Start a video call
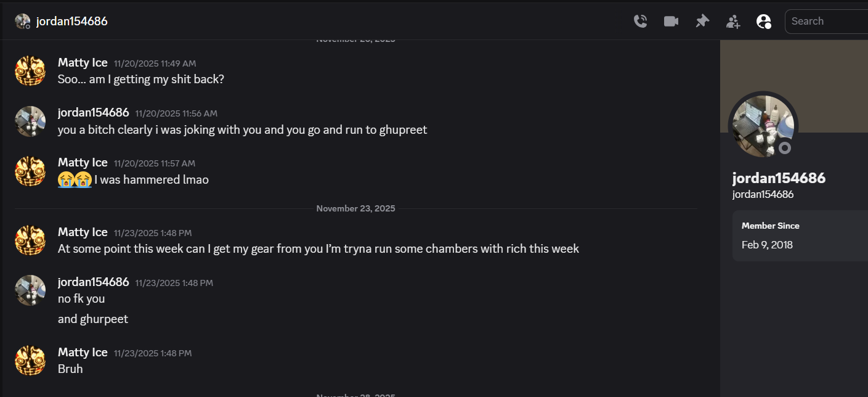Viewport: 868px width, 397px height. tap(671, 22)
